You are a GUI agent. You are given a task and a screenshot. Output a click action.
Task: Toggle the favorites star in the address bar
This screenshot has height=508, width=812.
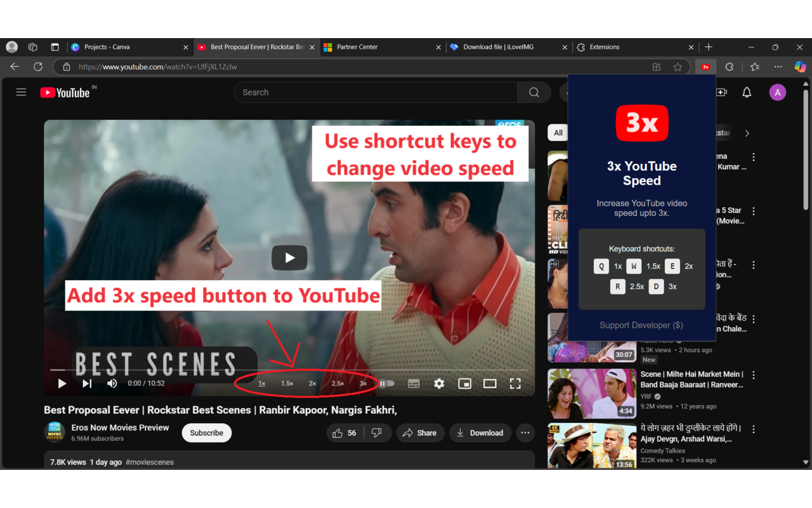678,66
